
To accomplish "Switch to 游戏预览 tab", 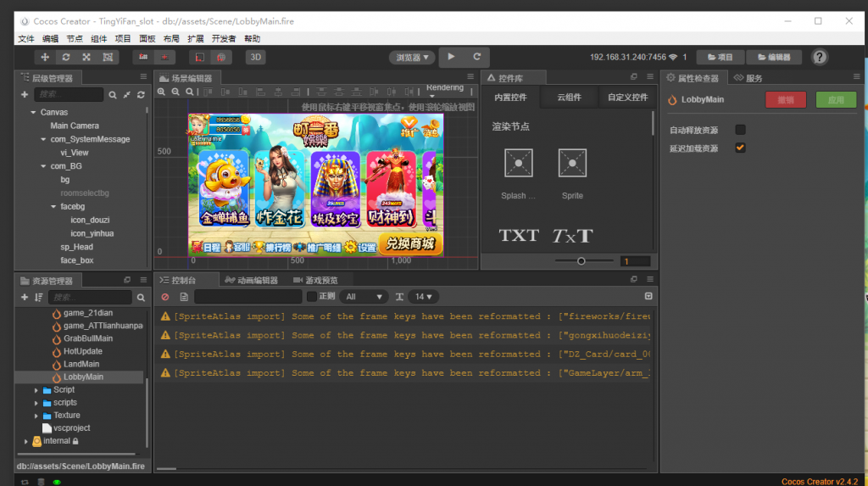I will (315, 281).
